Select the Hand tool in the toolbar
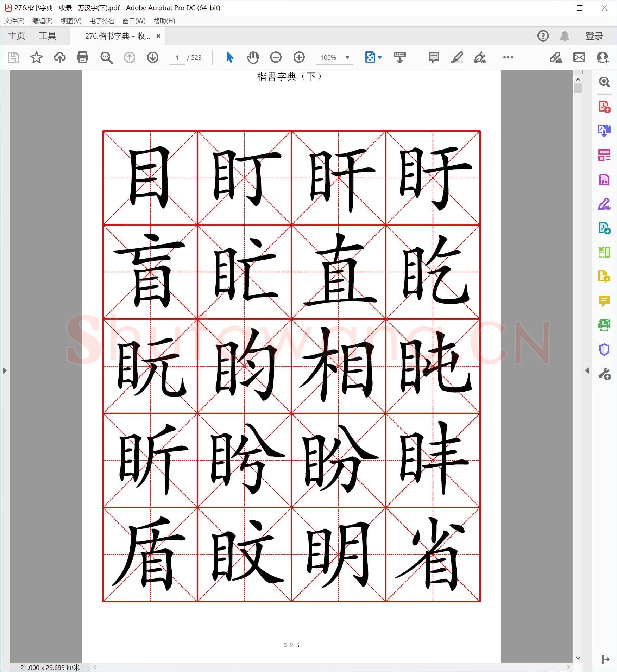The image size is (617, 672). pos(252,57)
